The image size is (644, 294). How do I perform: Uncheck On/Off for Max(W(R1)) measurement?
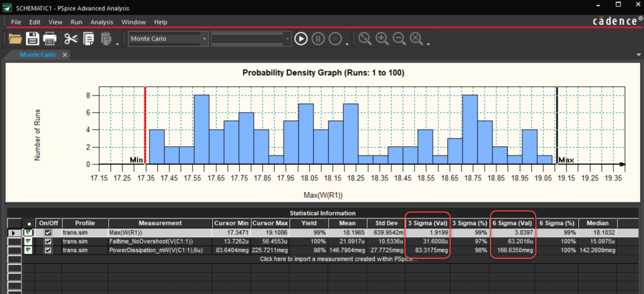pos(48,233)
